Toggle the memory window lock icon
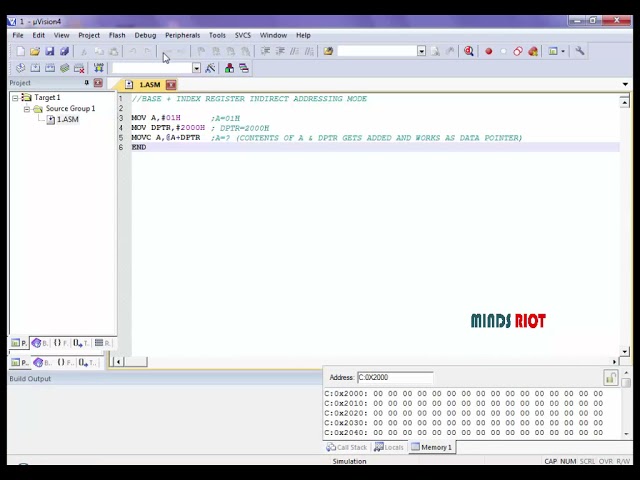 point(611,378)
